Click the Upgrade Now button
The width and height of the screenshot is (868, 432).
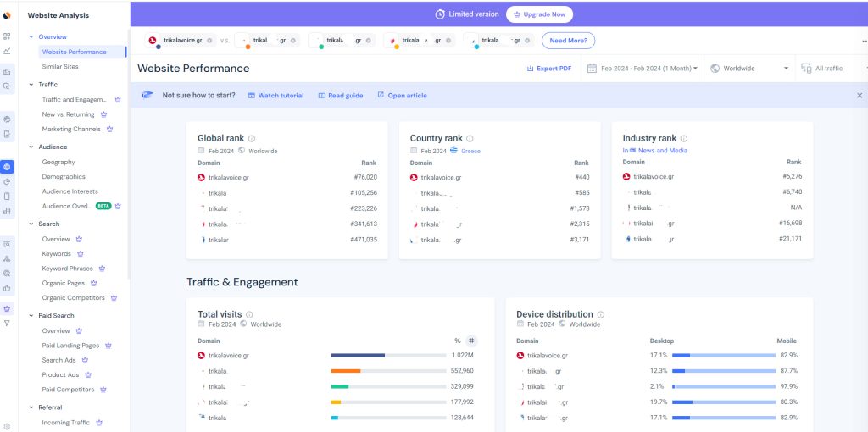pyautogui.click(x=539, y=14)
